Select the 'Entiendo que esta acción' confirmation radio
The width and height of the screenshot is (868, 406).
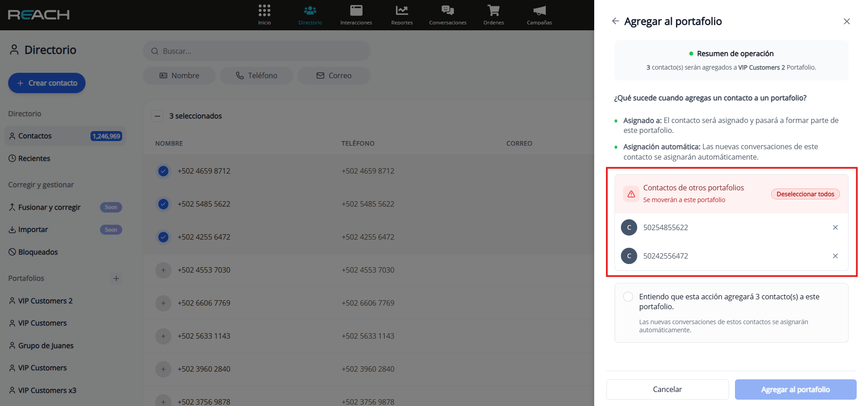click(628, 297)
